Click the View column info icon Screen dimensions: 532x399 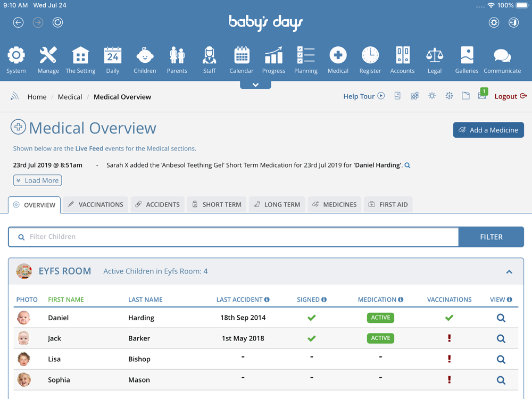(509, 300)
